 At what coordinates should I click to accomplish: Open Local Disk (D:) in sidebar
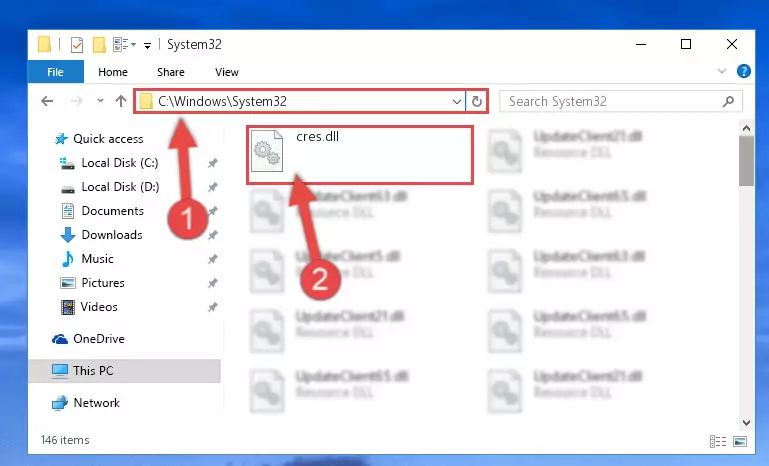(x=120, y=187)
